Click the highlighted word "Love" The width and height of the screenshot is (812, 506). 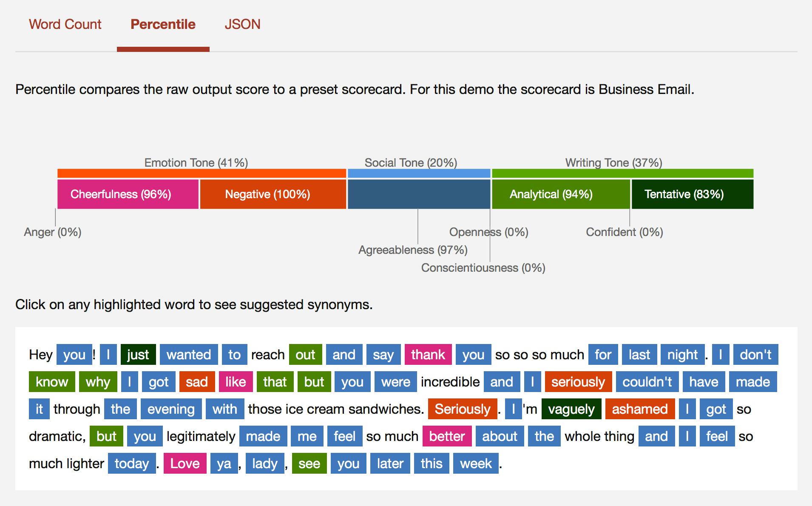click(x=185, y=463)
